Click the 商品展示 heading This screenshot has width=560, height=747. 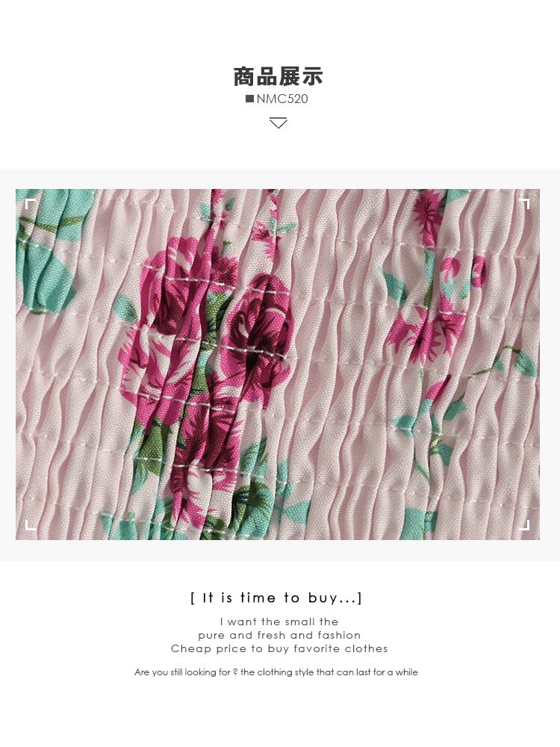point(279,76)
